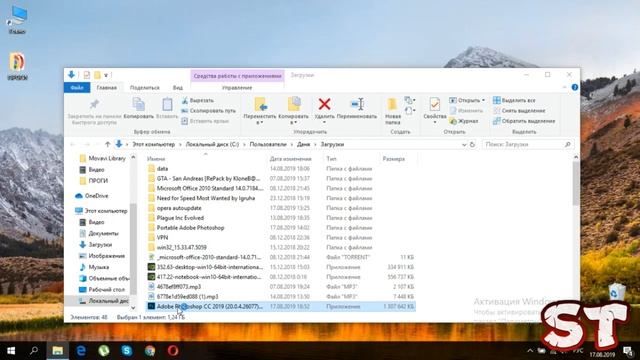Open File Explorer on the taskbar
This screenshot has width=640, height=360.
(58, 351)
